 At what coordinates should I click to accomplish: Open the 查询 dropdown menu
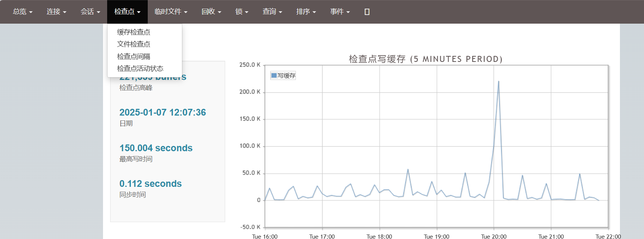click(x=272, y=12)
